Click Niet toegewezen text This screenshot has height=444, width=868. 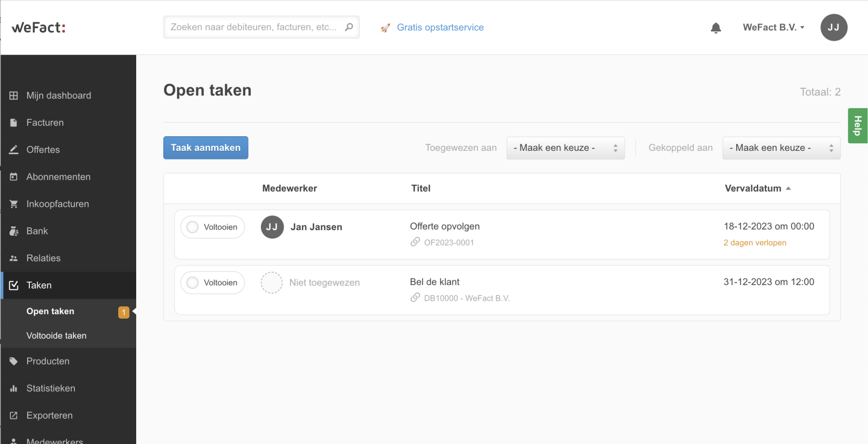click(x=324, y=283)
